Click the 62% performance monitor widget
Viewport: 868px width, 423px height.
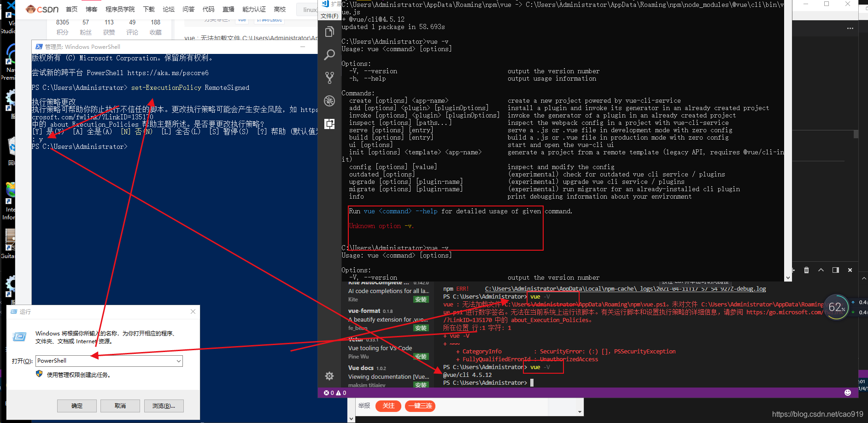836,307
